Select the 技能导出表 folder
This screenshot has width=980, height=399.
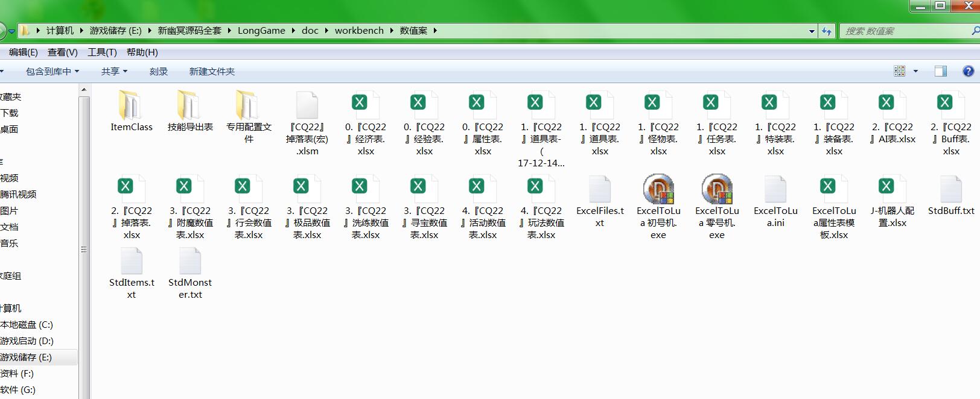[189, 106]
